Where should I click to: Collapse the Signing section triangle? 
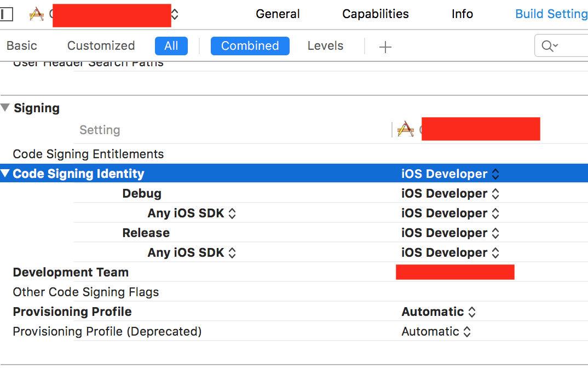tap(5, 108)
